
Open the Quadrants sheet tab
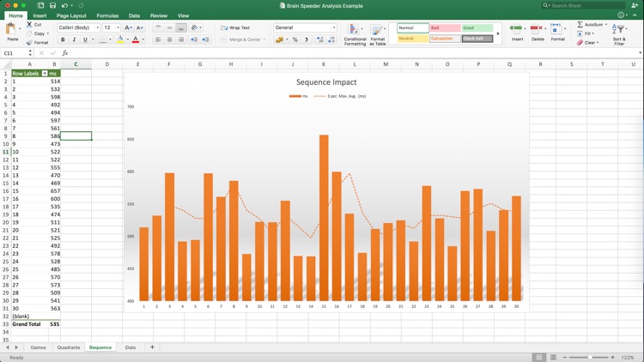tap(69, 347)
